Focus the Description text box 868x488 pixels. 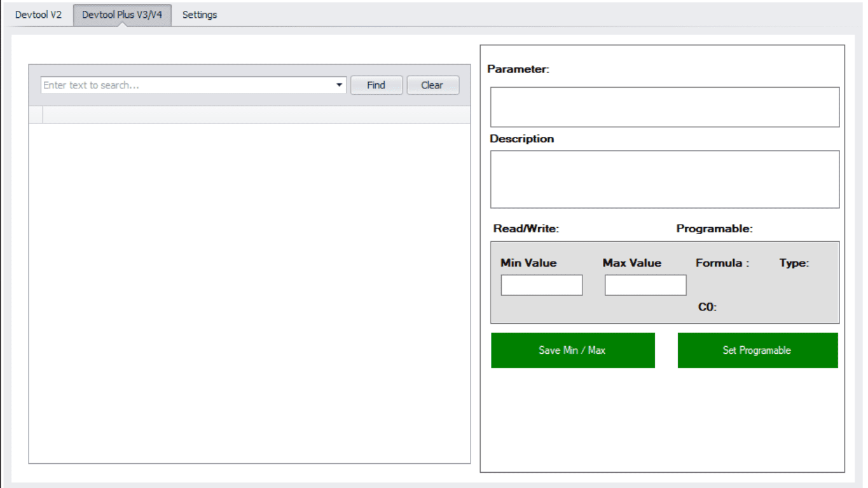(665, 179)
